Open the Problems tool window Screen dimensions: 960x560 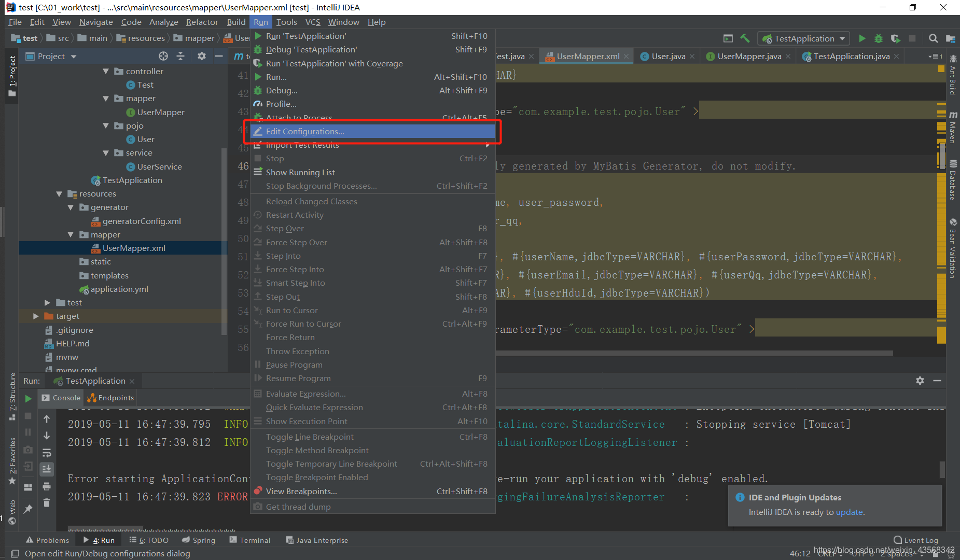47,540
